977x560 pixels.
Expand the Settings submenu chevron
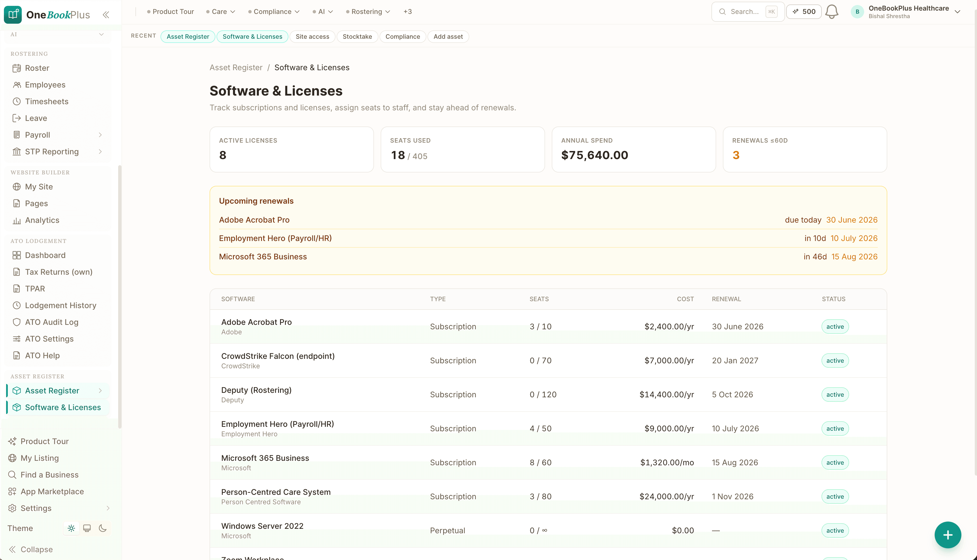click(x=108, y=508)
